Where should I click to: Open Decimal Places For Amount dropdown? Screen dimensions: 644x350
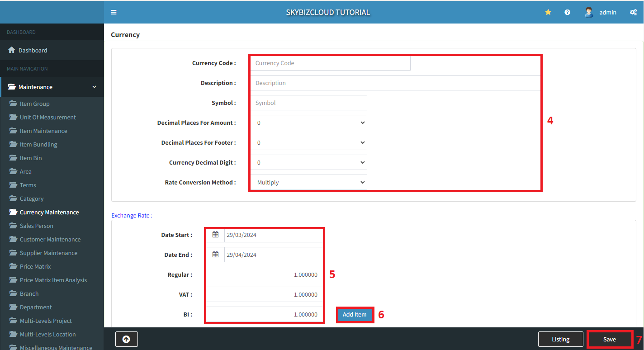[x=309, y=123]
